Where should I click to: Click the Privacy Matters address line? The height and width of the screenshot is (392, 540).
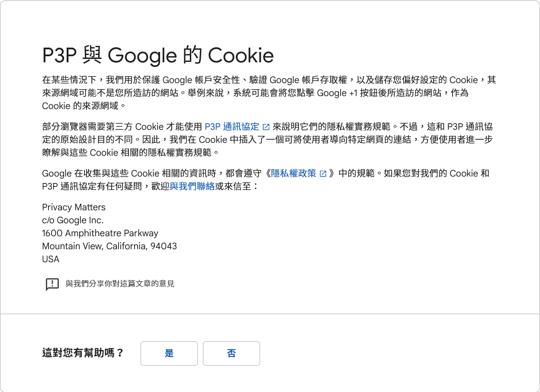[x=74, y=207]
